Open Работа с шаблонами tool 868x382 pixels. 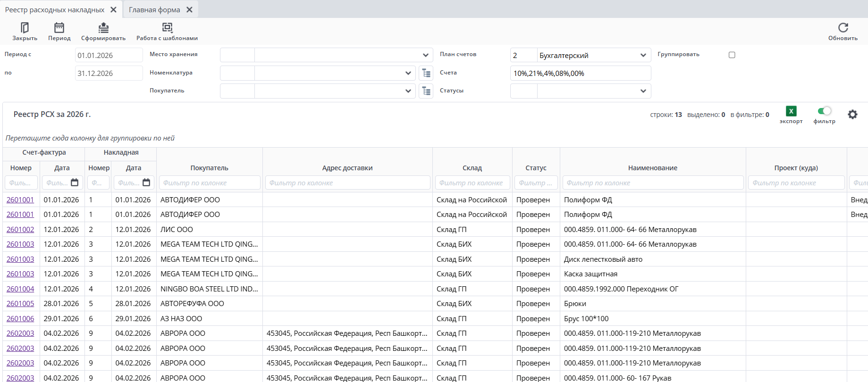click(167, 28)
